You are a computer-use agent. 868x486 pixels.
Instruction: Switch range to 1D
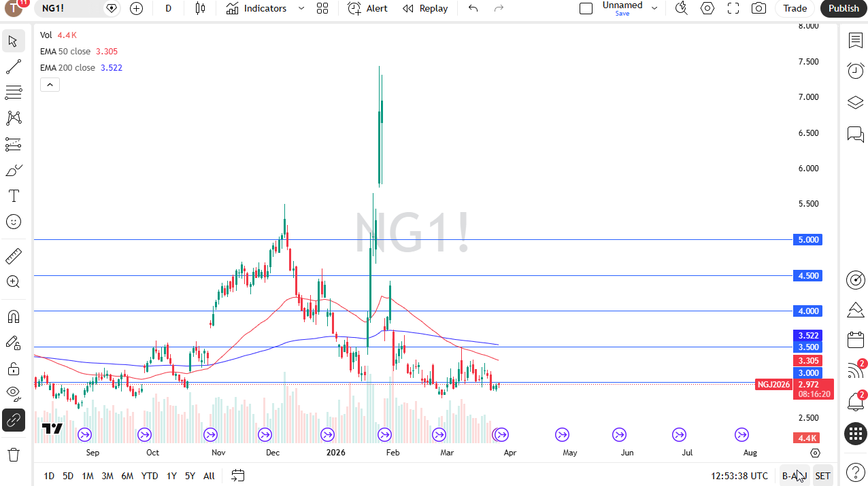click(x=49, y=476)
